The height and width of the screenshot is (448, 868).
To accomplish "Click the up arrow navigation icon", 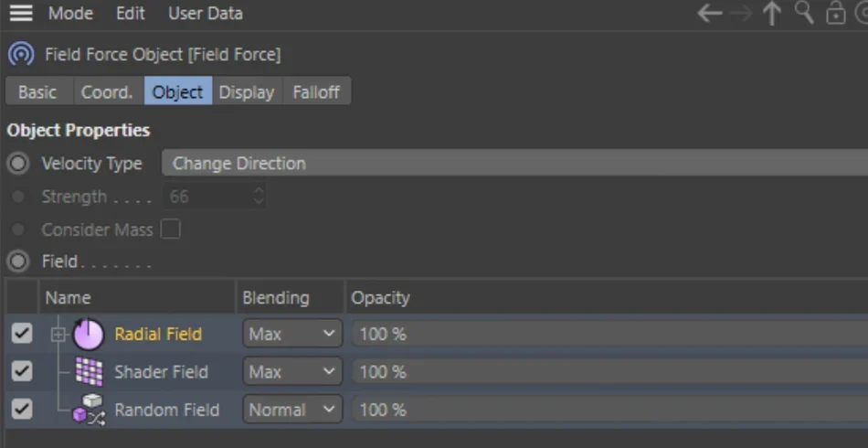I will (772, 14).
